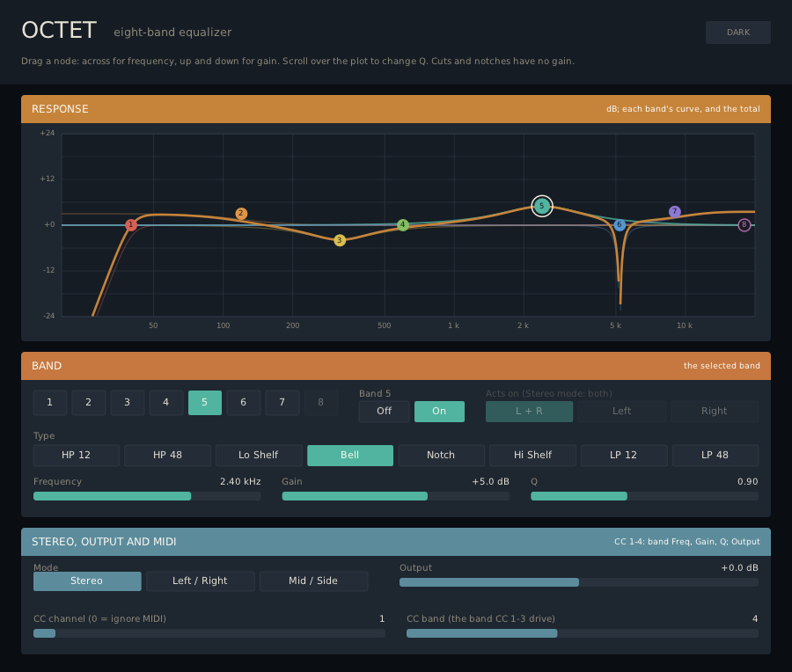792x672 pixels.
Task: Click the OCTET title text
Action: (x=59, y=30)
